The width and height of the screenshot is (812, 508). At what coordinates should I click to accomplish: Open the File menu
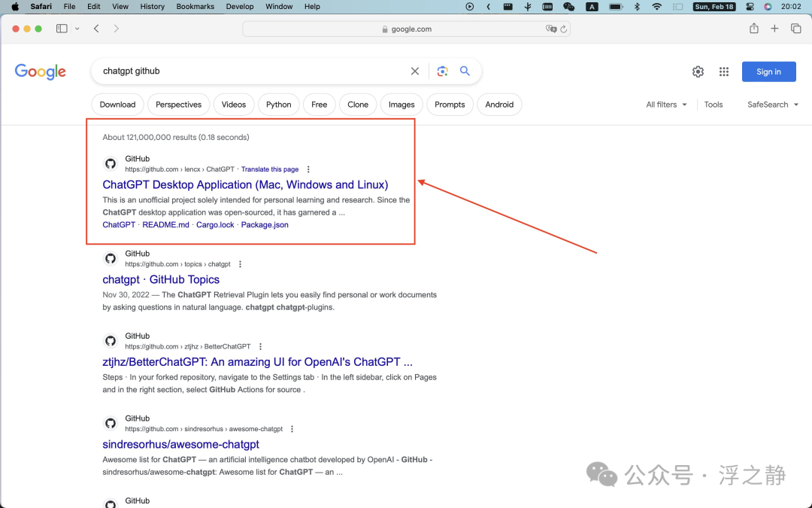[69, 7]
